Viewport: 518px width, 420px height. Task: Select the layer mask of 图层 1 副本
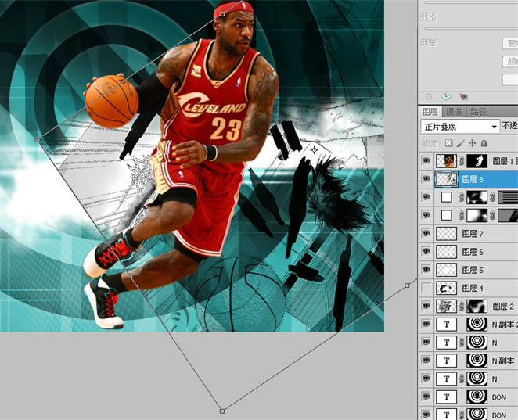pyautogui.click(x=477, y=161)
